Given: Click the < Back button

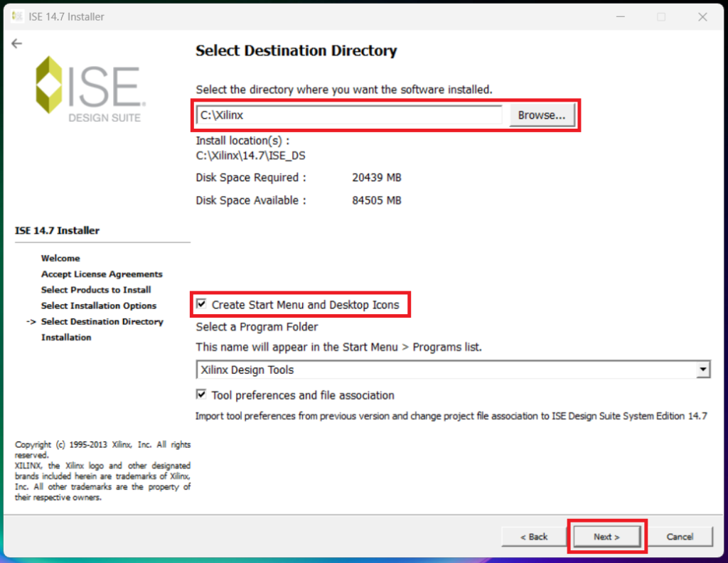Looking at the screenshot, I should [534, 537].
